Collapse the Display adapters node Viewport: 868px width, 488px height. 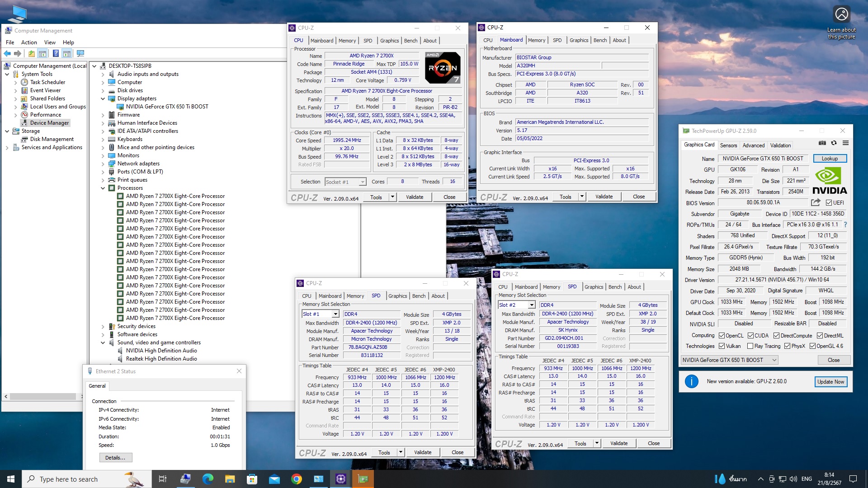pyautogui.click(x=103, y=99)
